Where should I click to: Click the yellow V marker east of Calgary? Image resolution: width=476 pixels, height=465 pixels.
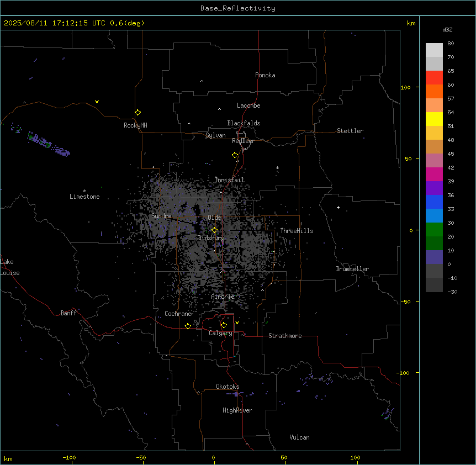pos(237,323)
